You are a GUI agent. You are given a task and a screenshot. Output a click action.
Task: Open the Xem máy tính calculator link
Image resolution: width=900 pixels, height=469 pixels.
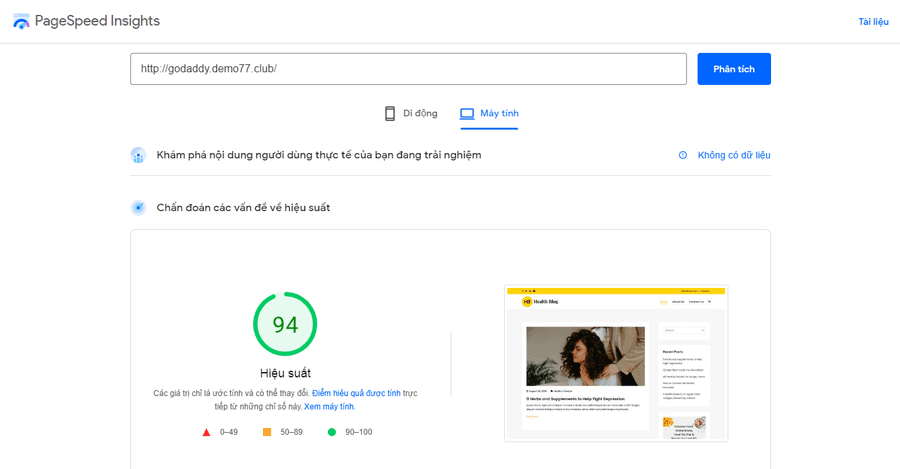click(329, 406)
